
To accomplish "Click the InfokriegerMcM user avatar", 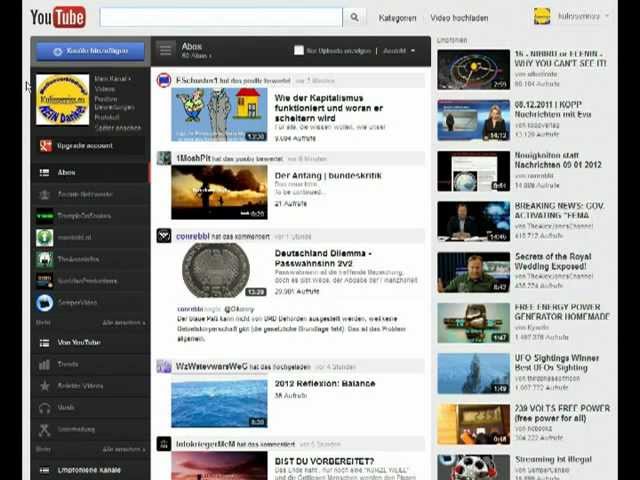I will (164, 444).
